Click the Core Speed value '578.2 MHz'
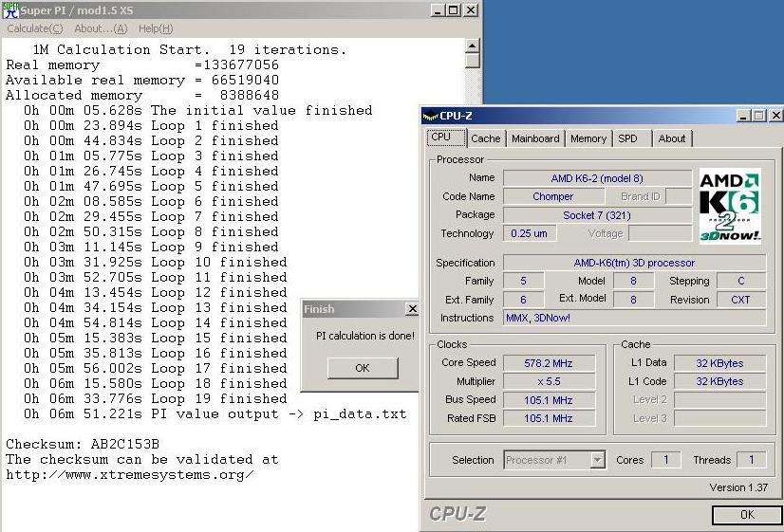This screenshot has height=532, width=784. (x=549, y=363)
